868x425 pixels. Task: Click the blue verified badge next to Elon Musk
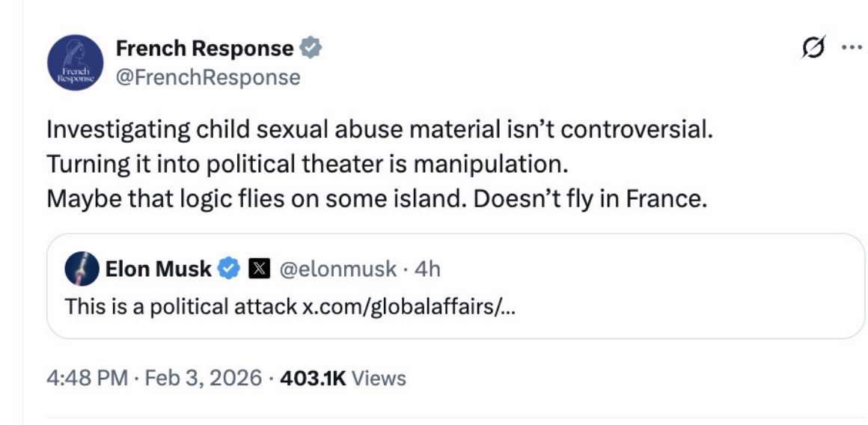(228, 269)
